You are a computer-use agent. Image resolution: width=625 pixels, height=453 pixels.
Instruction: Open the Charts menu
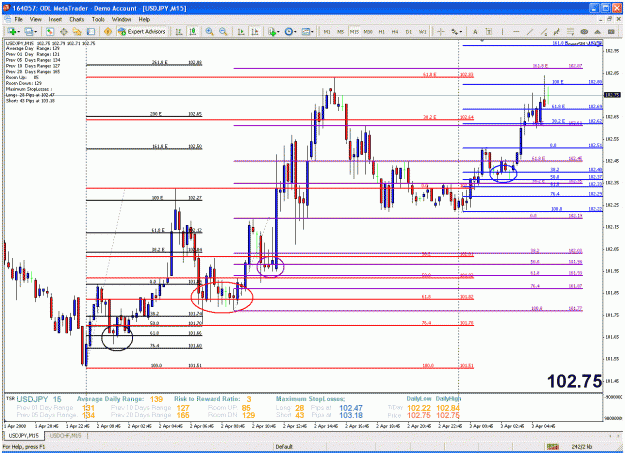pos(77,19)
